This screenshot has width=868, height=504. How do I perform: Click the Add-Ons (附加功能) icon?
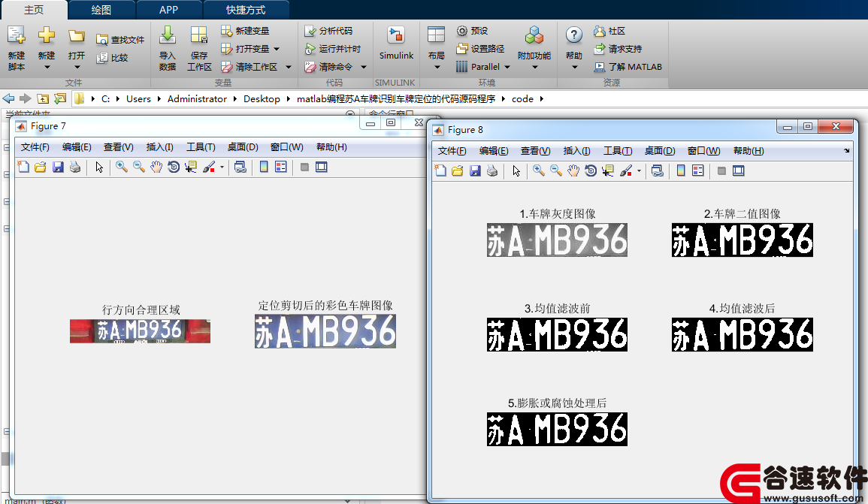(534, 36)
